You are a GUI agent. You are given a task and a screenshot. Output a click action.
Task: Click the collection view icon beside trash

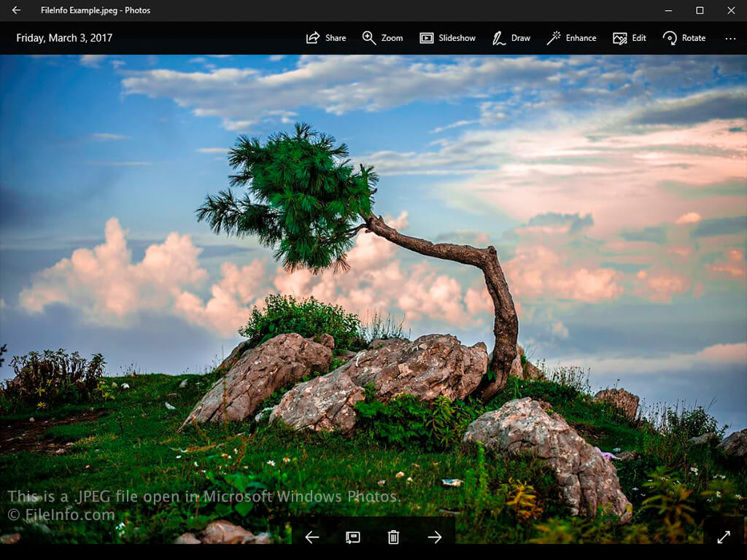[x=353, y=537]
